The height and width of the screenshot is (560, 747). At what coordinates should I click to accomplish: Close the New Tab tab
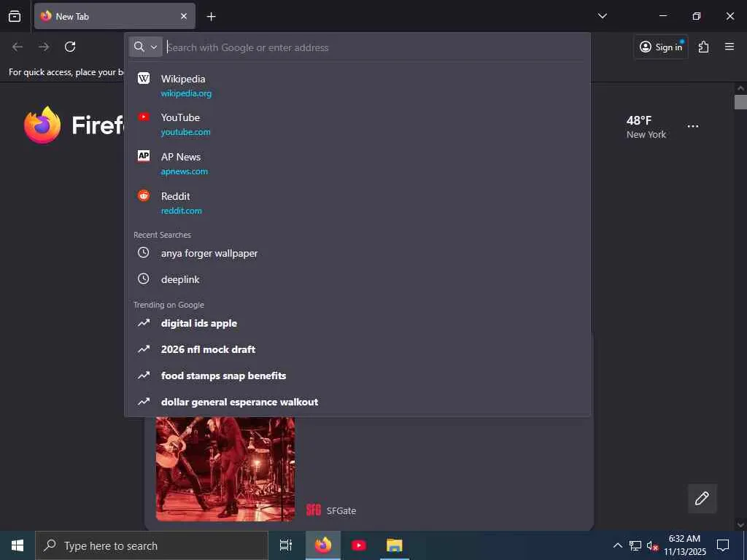(183, 16)
